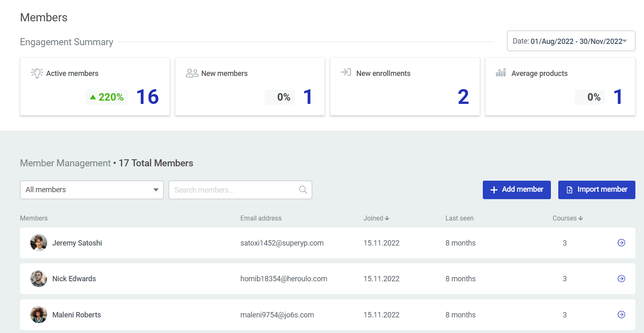Click the New members people icon
Viewport: 644px width, 333px height.
[x=192, y=73]
